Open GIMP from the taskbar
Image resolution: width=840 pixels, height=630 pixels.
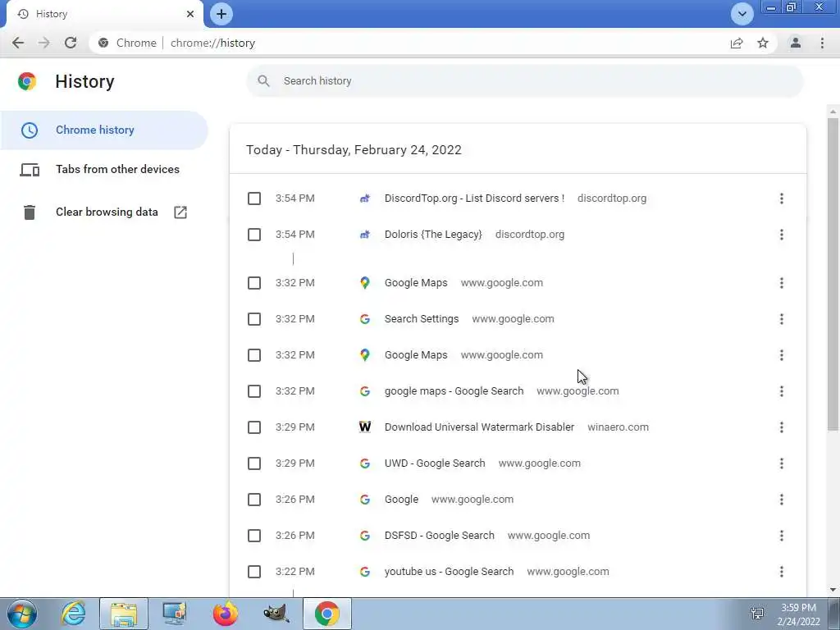pyautogui.click(x=276, y=614)
